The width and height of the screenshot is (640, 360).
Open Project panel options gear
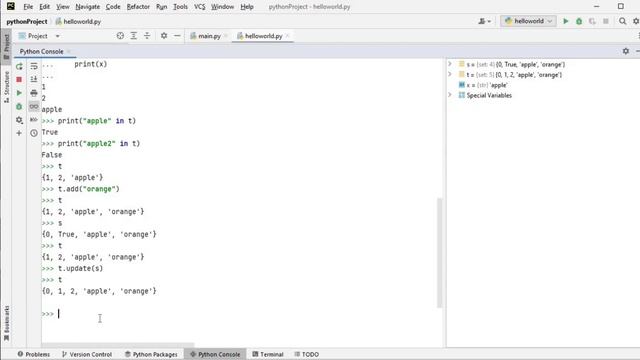pos(164,36)
